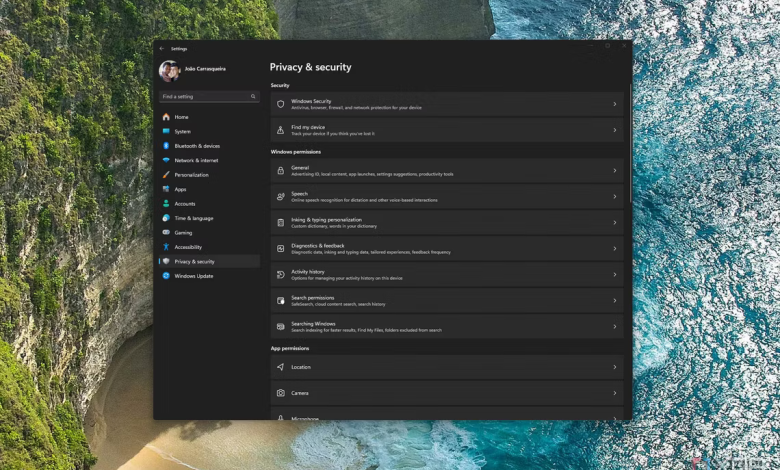Click the Speech settings icon

pyautogui.click(x=281, y=197)
